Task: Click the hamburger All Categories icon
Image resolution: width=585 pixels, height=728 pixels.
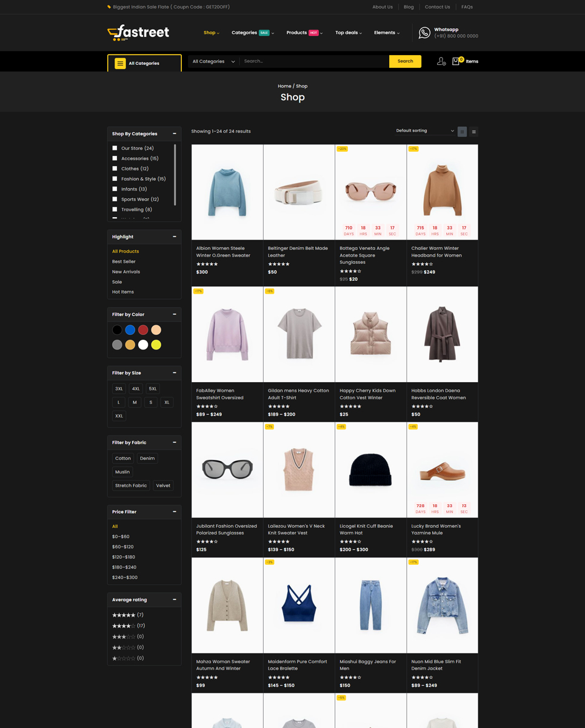Action: pyautogui.click(x=120, y=63)
